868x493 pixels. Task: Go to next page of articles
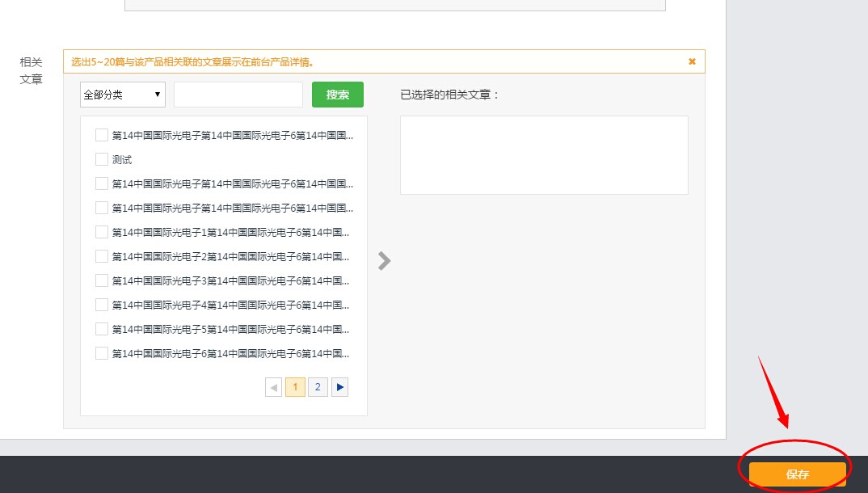coord(340,387)
